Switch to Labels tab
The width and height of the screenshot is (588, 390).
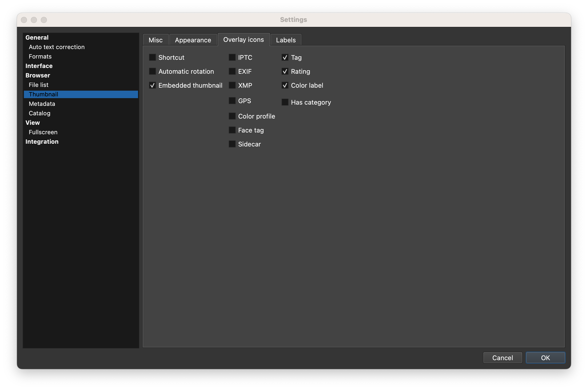click(x=286, y=40)
